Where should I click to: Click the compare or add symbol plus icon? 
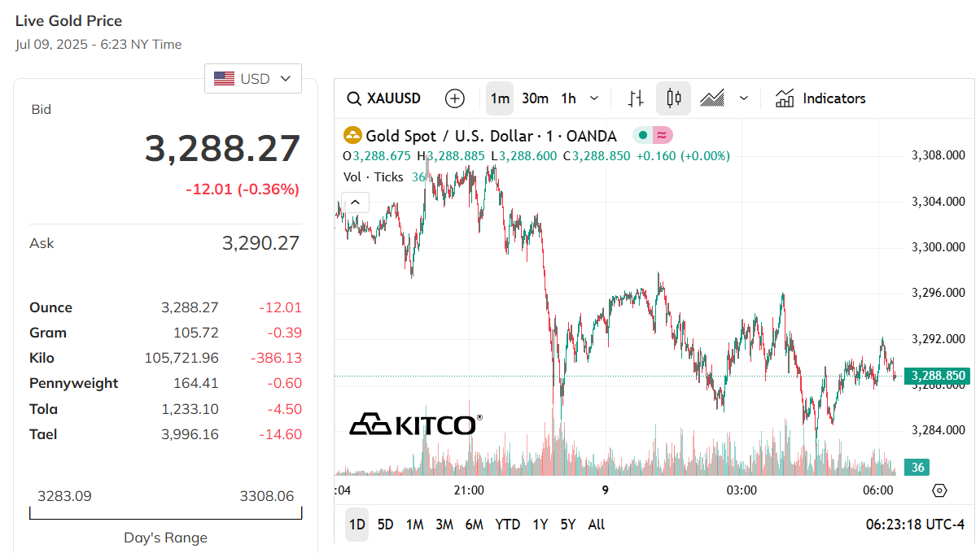point(455,98)
